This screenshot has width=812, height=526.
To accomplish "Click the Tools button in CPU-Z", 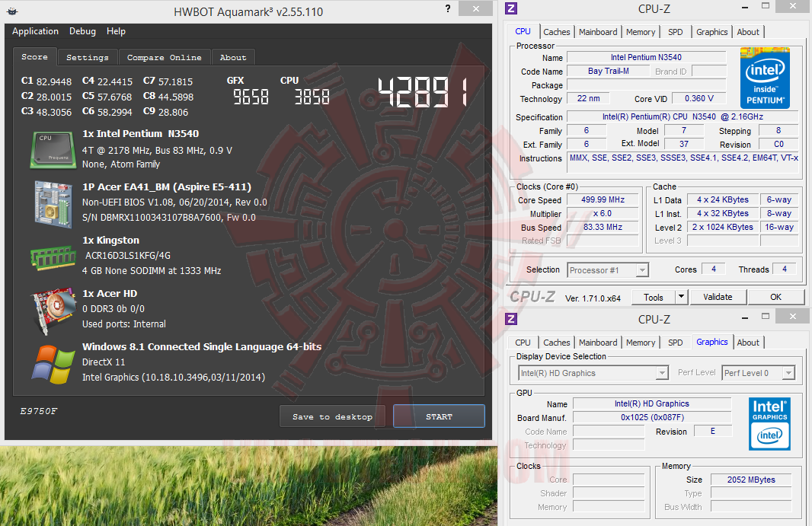I will (x=654, y=297).
